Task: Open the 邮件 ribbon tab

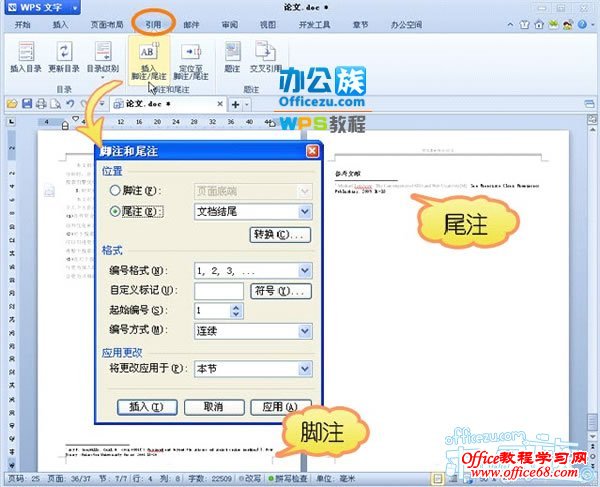Action: click(x=191, y=24)
